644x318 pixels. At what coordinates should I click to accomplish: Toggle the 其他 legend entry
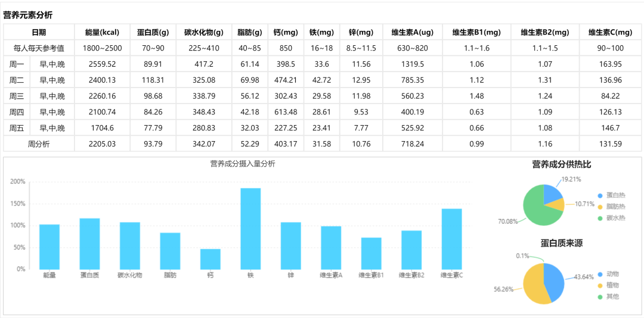608,296
